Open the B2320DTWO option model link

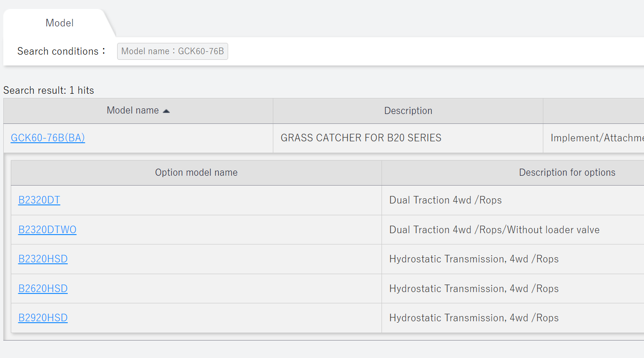tap(48, 230)
